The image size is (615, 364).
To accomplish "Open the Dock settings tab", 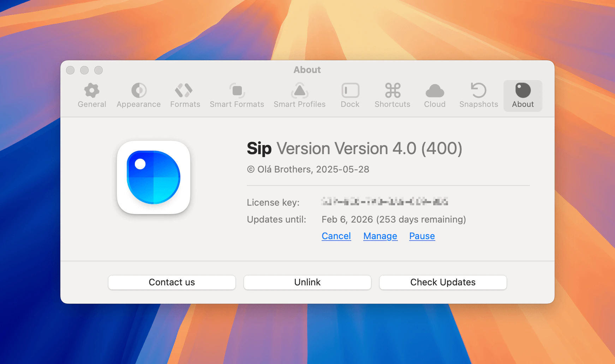I will tap(350, 96).
